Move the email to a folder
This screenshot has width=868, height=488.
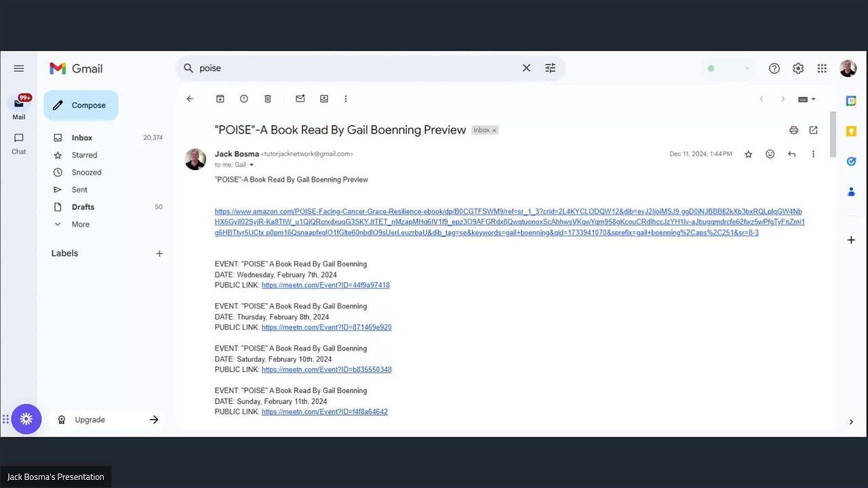pyautogui.click(x=324, y=99)
